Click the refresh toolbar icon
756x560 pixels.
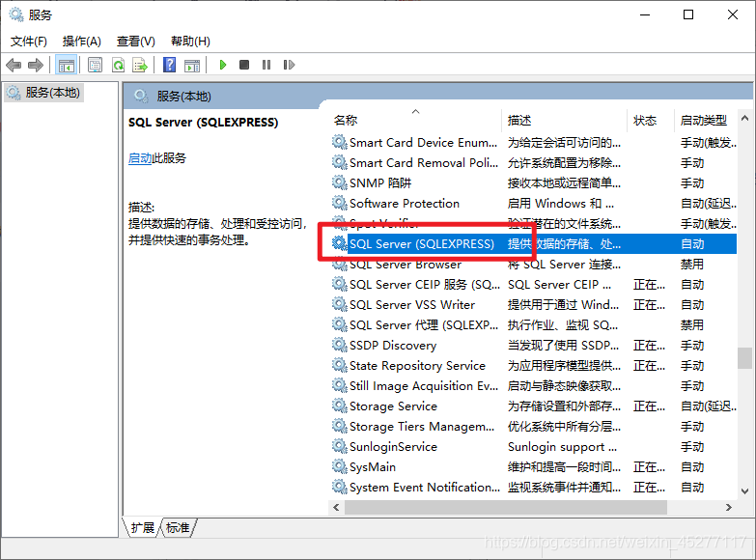click(118, 65)
